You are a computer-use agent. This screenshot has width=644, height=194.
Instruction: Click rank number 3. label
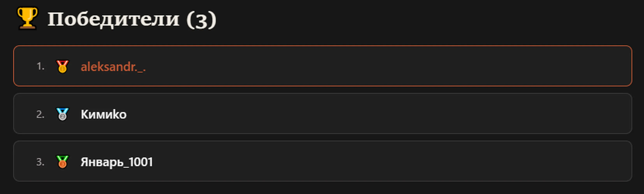40,162
